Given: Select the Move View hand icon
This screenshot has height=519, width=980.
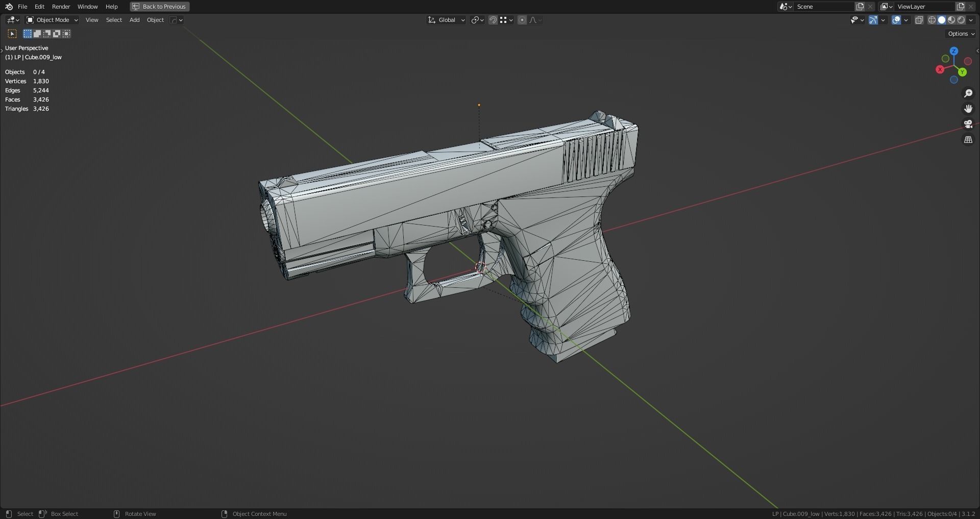Looking at the screenshot, I should click(x=968, y=108).
